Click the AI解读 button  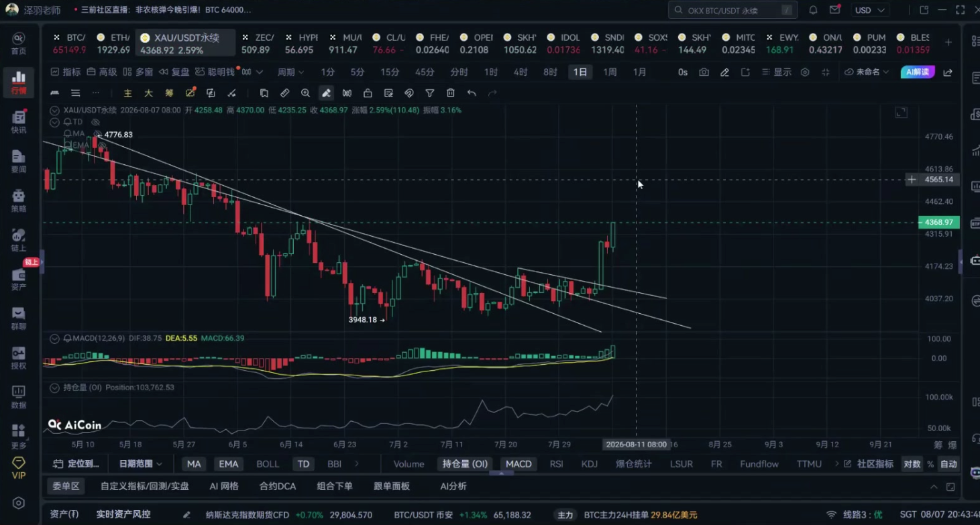(x=918, y=72)
